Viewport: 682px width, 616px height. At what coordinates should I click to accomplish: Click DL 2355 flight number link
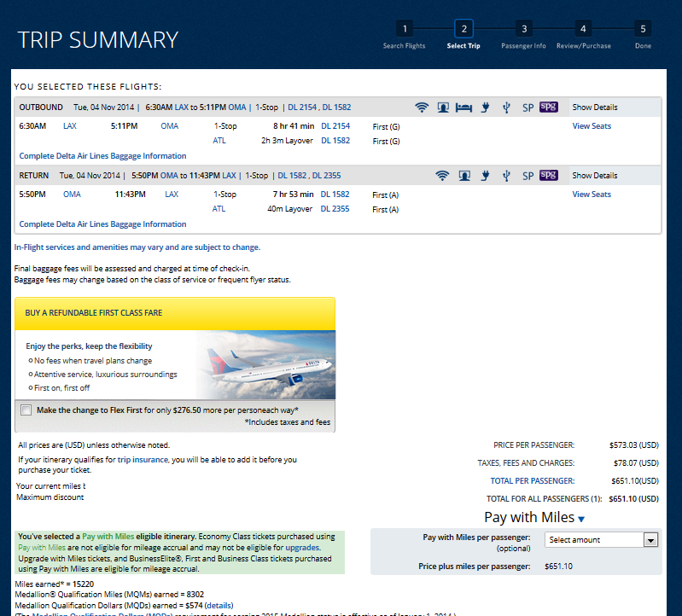coord(335,209)
